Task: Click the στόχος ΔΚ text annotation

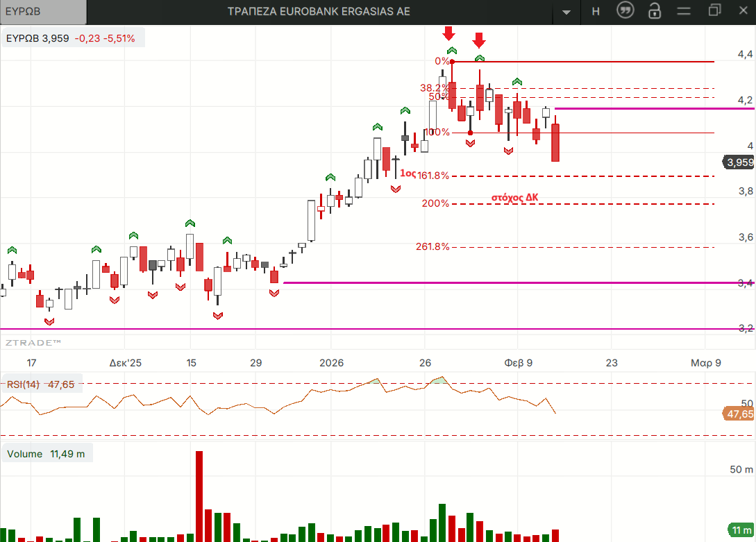Action: click(x=514, y=197)
